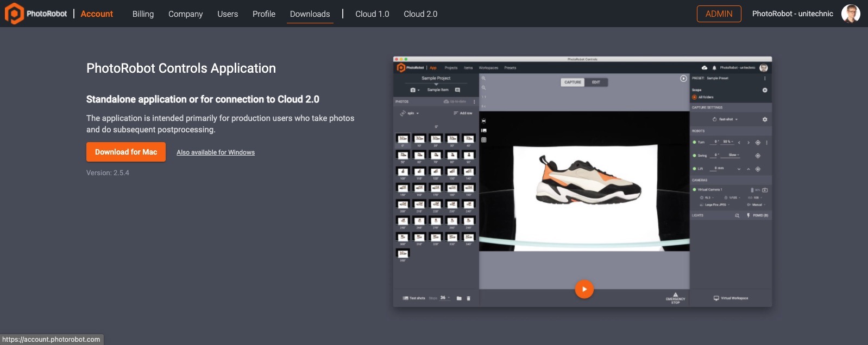The image size is (868, 345).
Task: Go to the Company section
Action: [185, 14]
